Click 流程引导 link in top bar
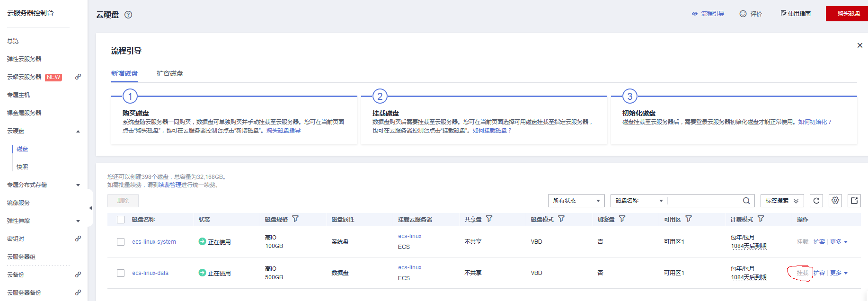Image resolution: width=868 pixels, height=301 pixels. 713,14
